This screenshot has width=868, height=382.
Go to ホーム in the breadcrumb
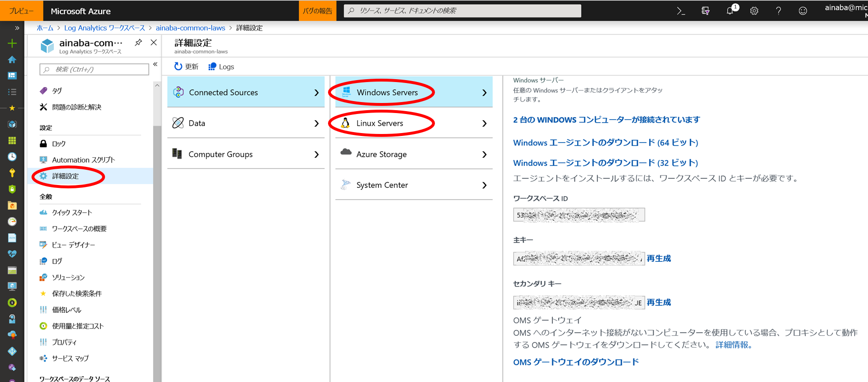click(x=45, y=28)
